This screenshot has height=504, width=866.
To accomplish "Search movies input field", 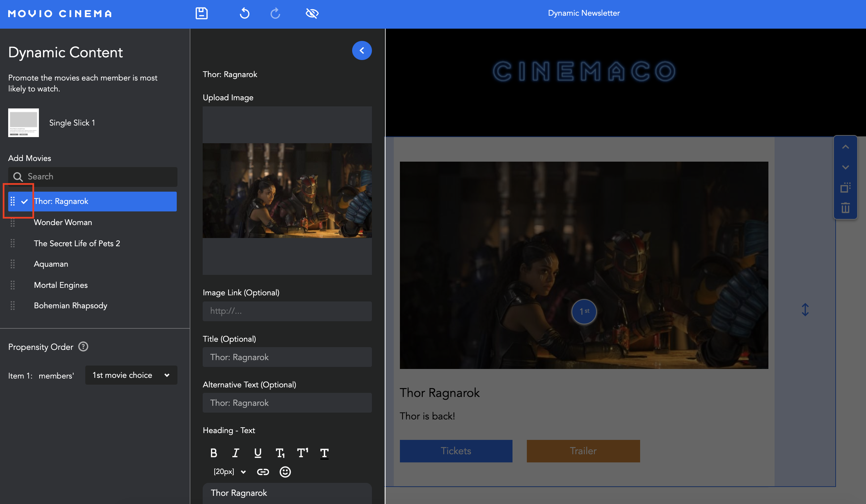I will point(93,177).
